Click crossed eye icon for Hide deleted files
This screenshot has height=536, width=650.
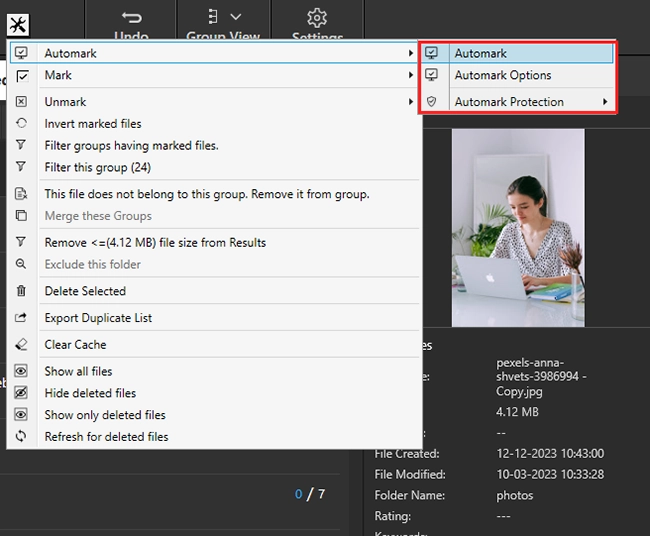pyautogui.click(x=21, y=393)
